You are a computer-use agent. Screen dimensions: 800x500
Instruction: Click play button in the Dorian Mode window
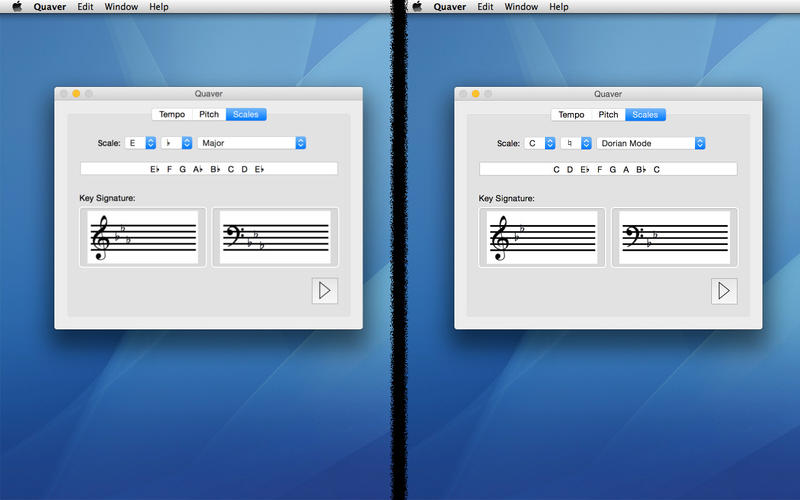click(x=724, y=291)
